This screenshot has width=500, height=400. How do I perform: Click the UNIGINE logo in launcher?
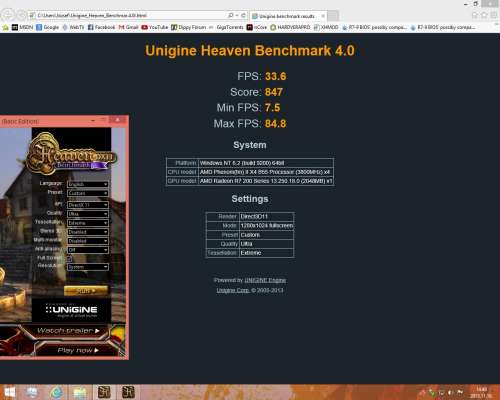(x=71, y=310)
